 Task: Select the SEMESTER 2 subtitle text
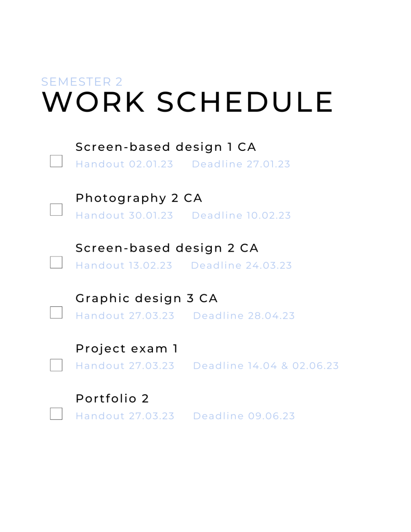click(x=82, y=82)
